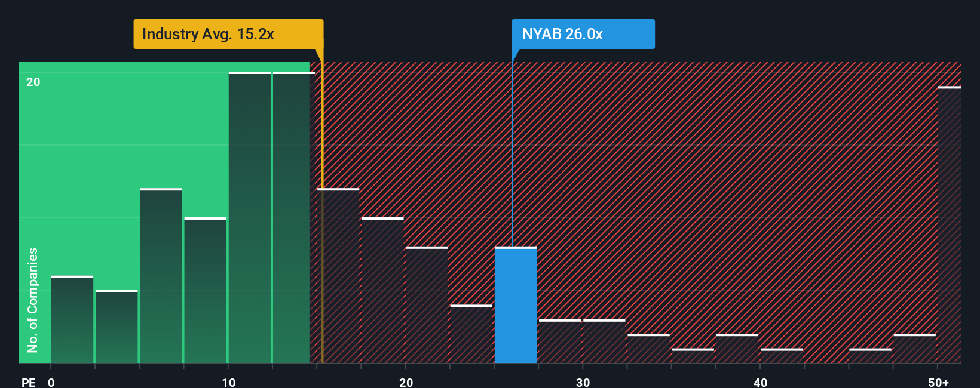Viewport: 980px width, 388px height.
Task: Click the Industry Avg. 15.2x label
Action: pyautogui.click(x=228, y=34)
